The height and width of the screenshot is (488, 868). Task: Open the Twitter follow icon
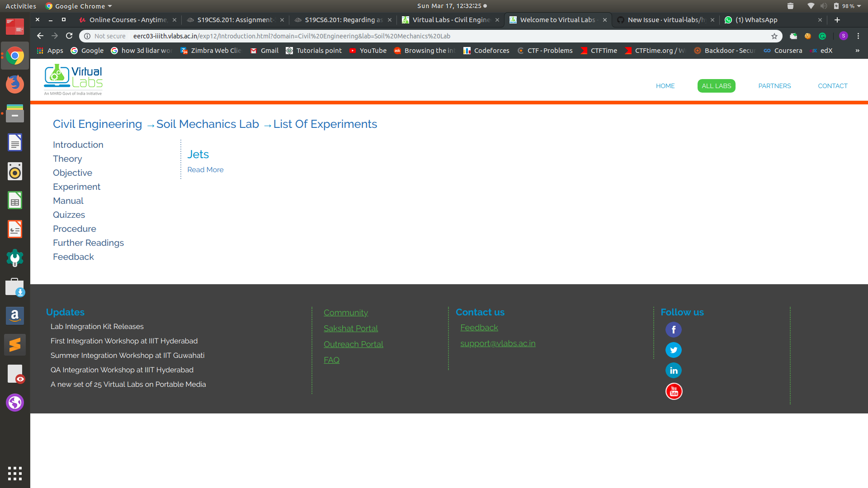pos(674,350)
